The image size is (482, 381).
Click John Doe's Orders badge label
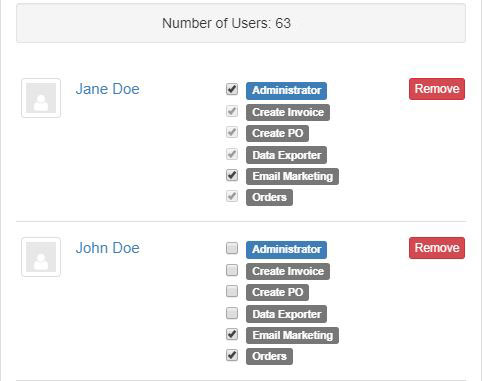[x=269, y=356]
